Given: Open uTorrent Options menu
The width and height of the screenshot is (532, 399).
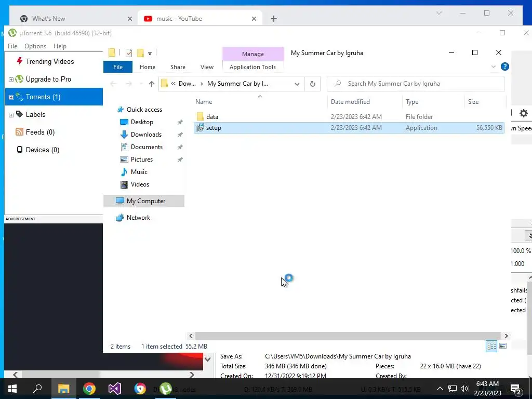Looking at the screenshot, I should click(35, 46).
